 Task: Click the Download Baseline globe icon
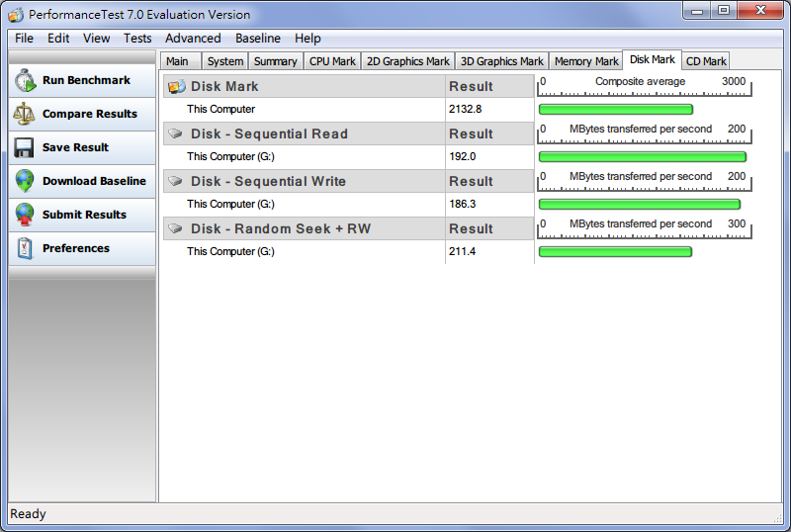[x=24, y=181]
